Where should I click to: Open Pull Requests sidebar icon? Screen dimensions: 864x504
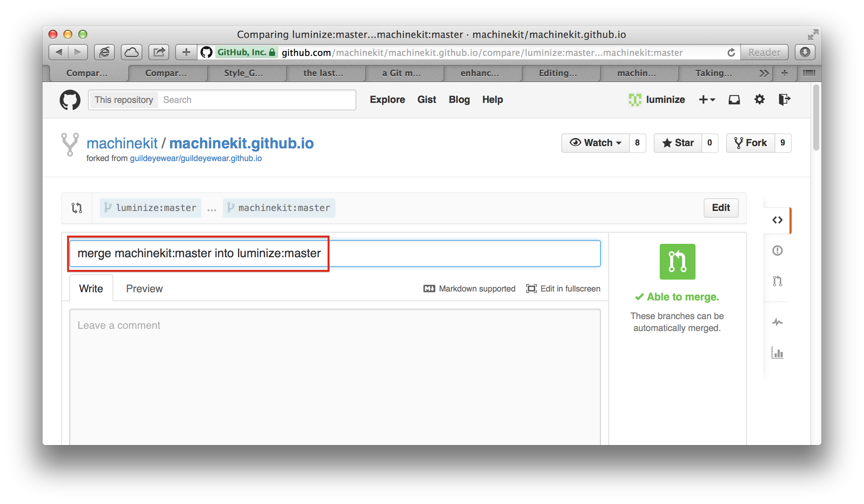point(778,281)
